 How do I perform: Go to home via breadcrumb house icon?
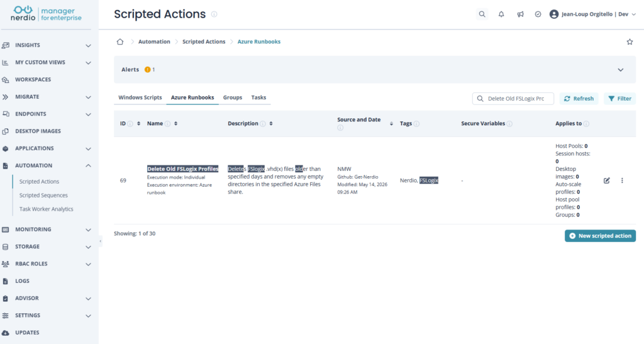point(120,42)
